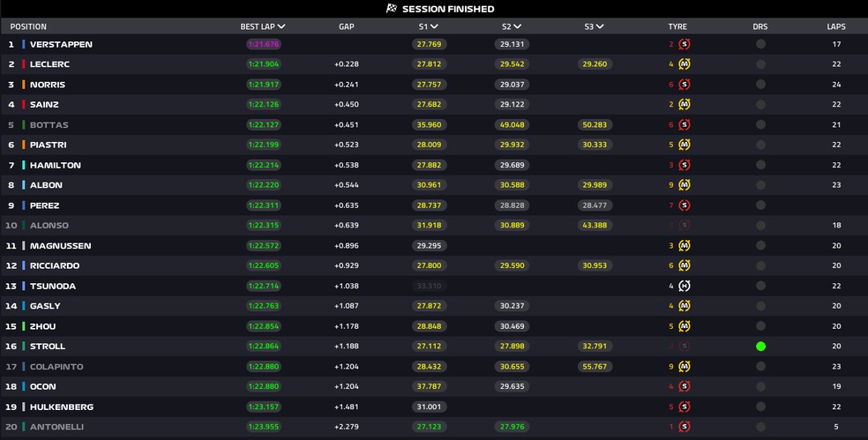Click Sainz's gap value +0.450
Screen dimensions: 868x440
(x=347, y=105)
